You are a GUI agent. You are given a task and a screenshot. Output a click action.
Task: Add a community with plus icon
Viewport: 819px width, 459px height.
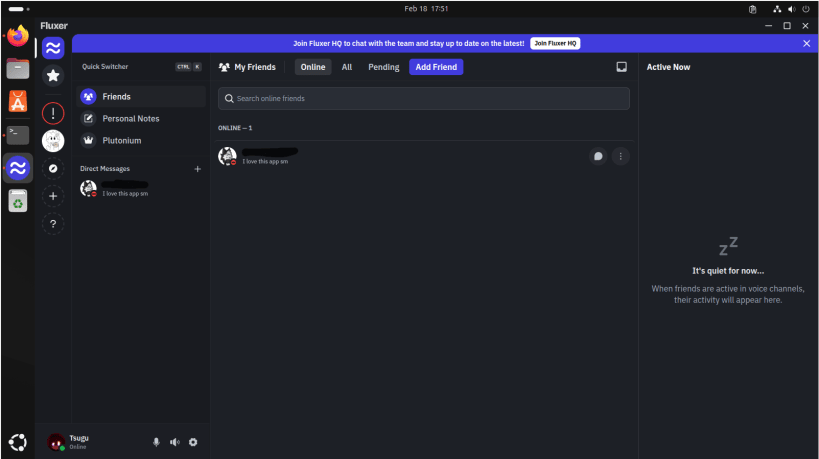tap(53, 196)
